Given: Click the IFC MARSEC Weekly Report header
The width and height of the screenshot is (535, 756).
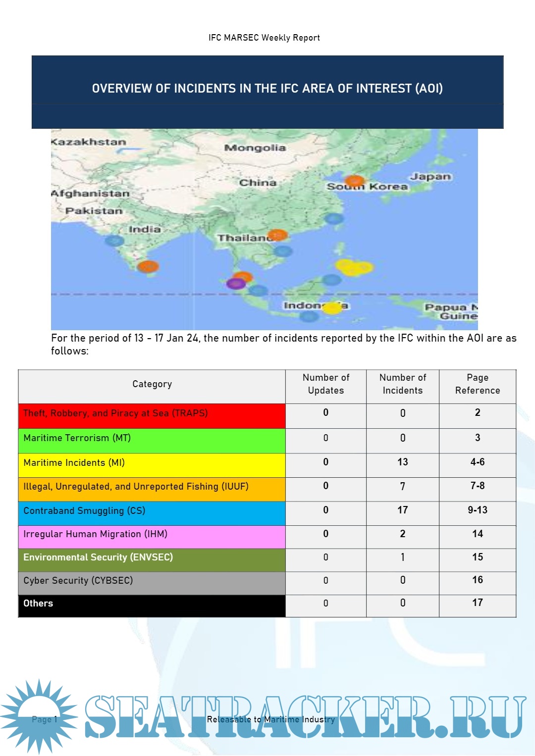Looking at the screenshot, I should tap(264, 38).
